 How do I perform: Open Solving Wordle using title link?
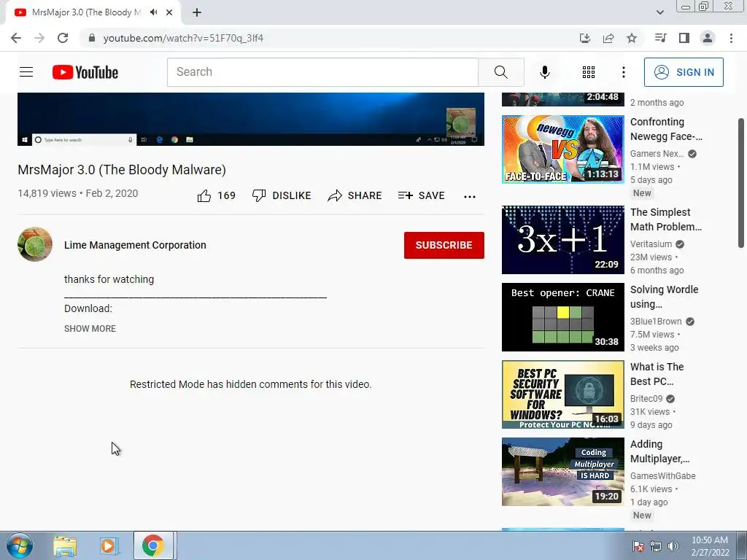(x=664, y=297)
